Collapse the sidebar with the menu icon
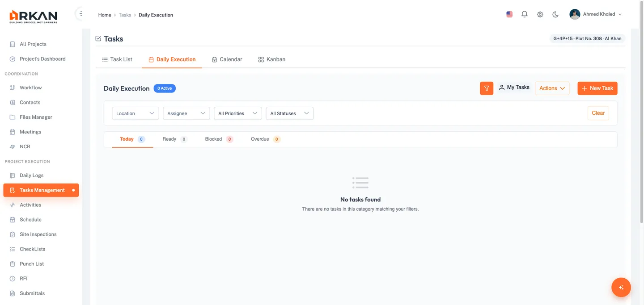The width and height of the screenshot is (644, 305). pos(80,14)
